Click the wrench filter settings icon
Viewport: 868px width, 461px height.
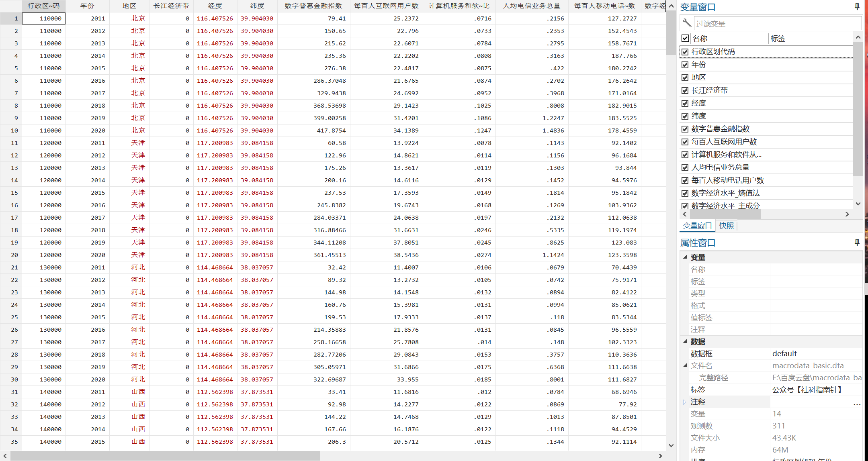(687, 23)
